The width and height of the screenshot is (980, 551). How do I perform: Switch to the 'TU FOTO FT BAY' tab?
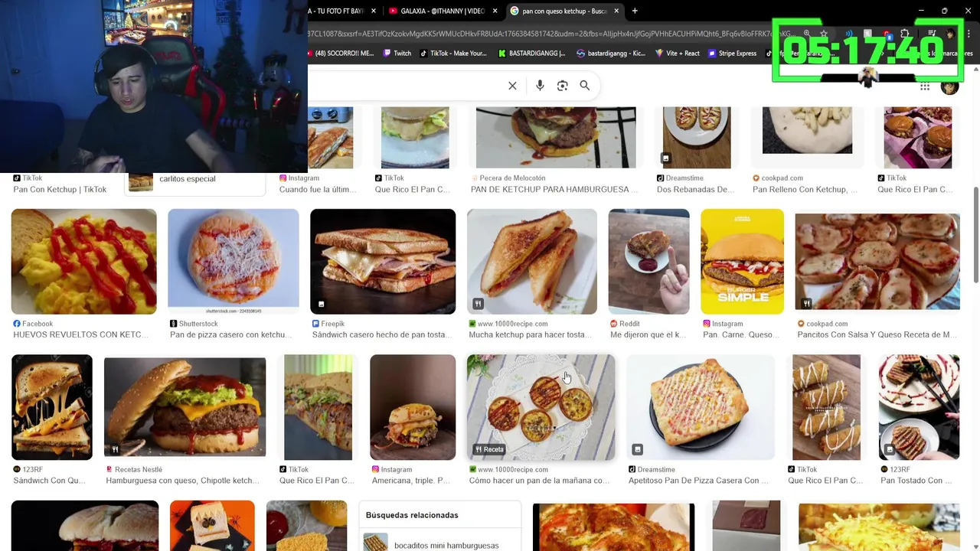[x=342, y=11]
